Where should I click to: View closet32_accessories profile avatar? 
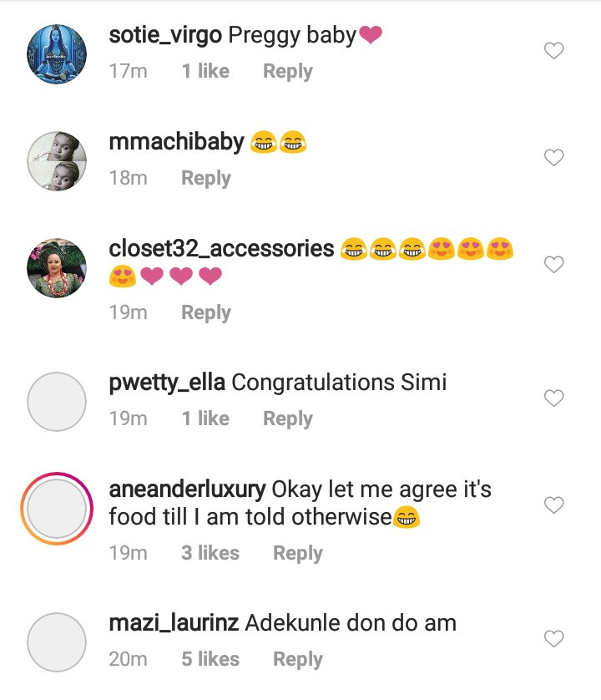(x=57, y=267)
